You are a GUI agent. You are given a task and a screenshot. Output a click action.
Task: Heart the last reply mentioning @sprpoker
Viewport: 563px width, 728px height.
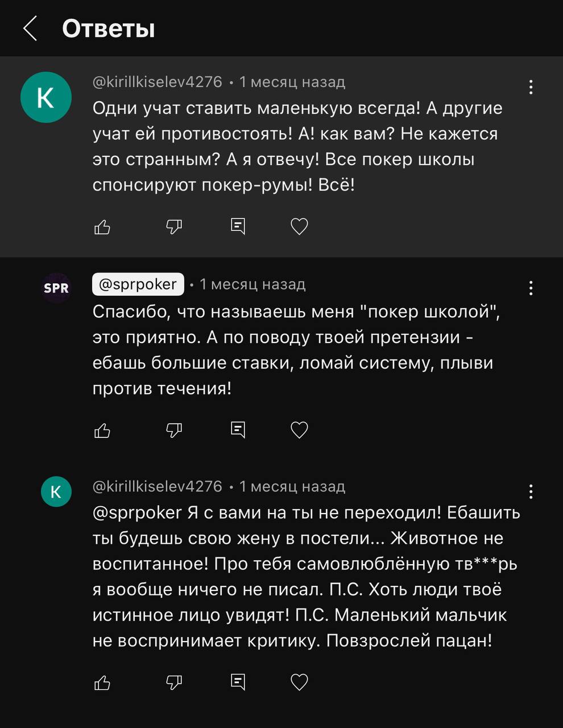[x=299, y=681]
